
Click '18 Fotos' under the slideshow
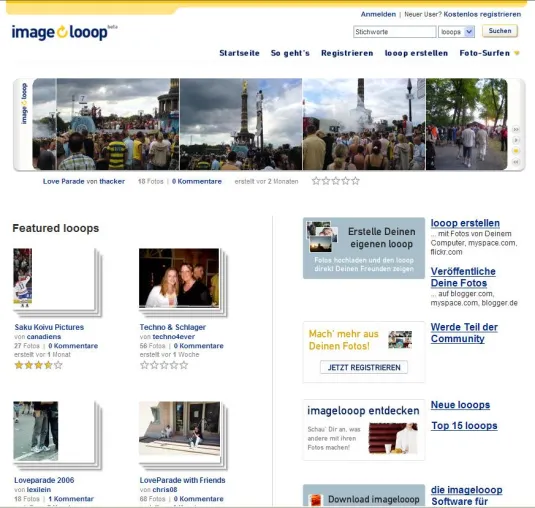click(150, 182)
